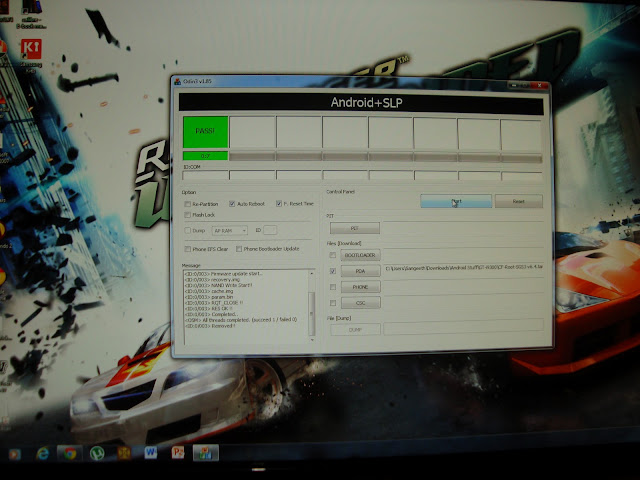Click the PHONE browse button
Screen dimensions: 640x480
(x=360, y=287)
